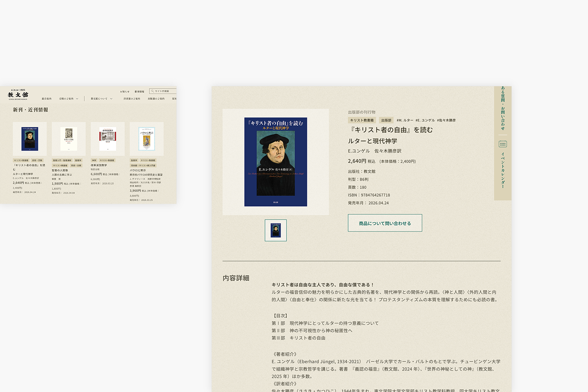This screenshot has width=588, height=392.
Task: Open the 改革派説教学 book cover in list
Action: tap(108, 139)
